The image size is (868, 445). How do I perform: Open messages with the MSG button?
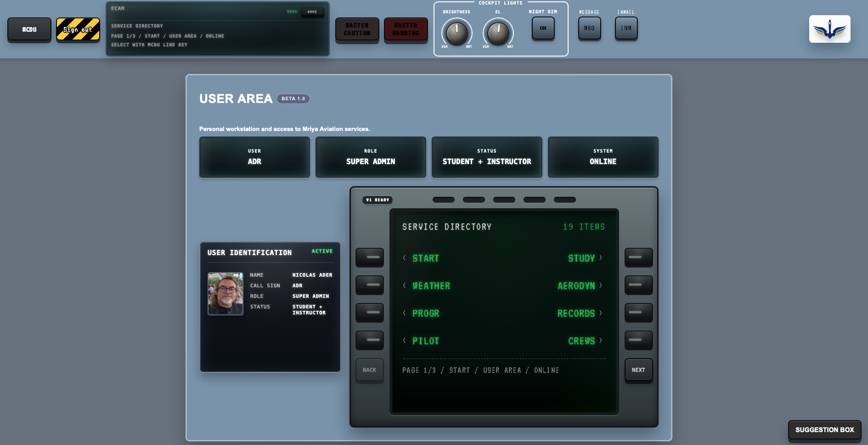[x=589, y=29]
